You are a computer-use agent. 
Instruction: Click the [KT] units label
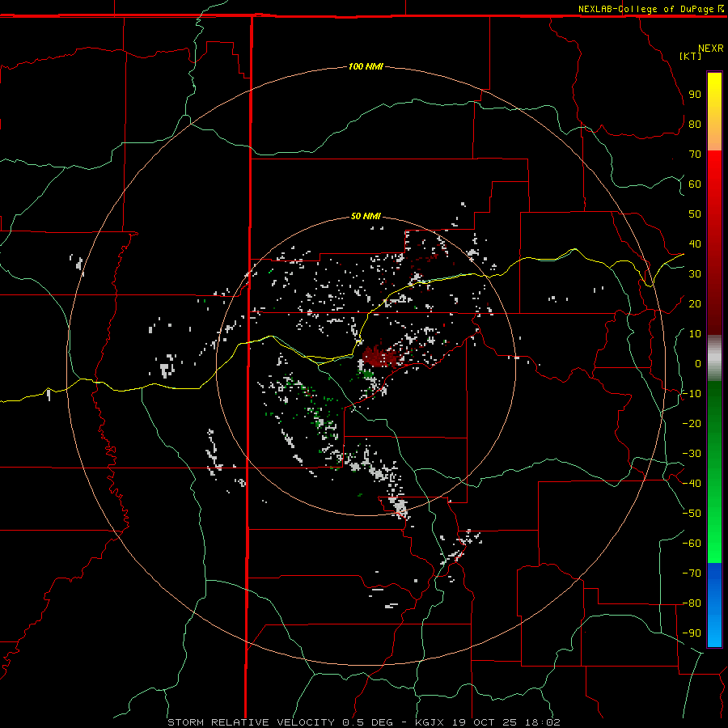(691, 56)
